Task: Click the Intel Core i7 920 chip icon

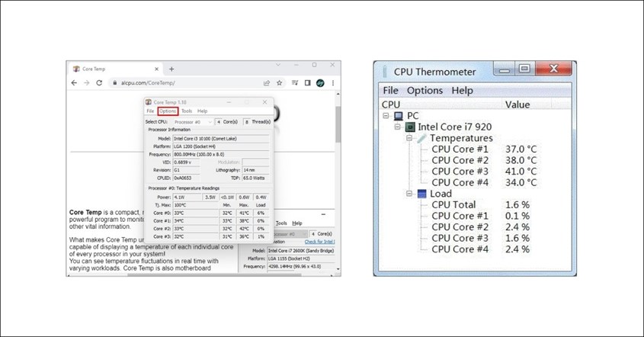Action: click(410, 127)
